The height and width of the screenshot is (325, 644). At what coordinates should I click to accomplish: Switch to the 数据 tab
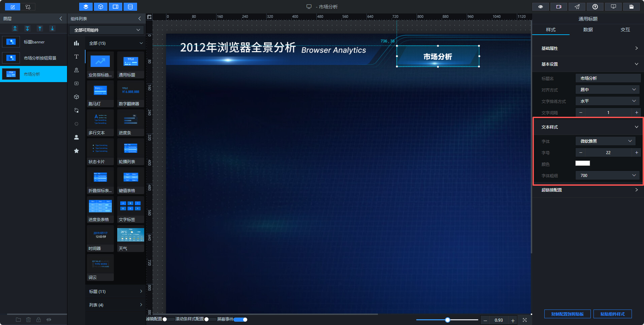588,30
